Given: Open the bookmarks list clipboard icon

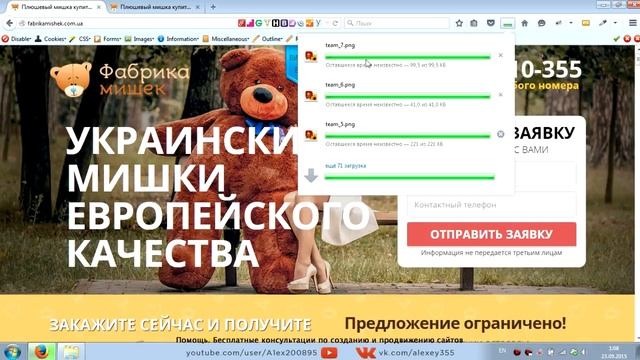Looking at the screenshot, I should [x=474, y=23].
